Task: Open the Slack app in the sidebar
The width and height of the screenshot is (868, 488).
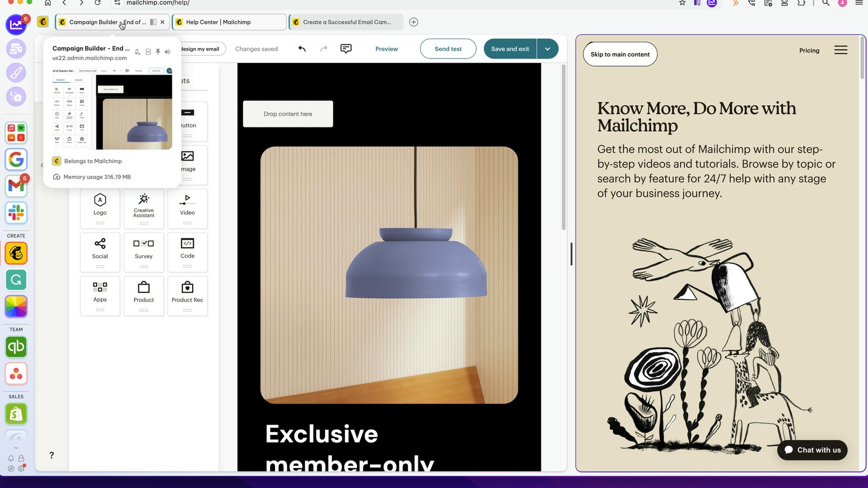Action: 16,213
